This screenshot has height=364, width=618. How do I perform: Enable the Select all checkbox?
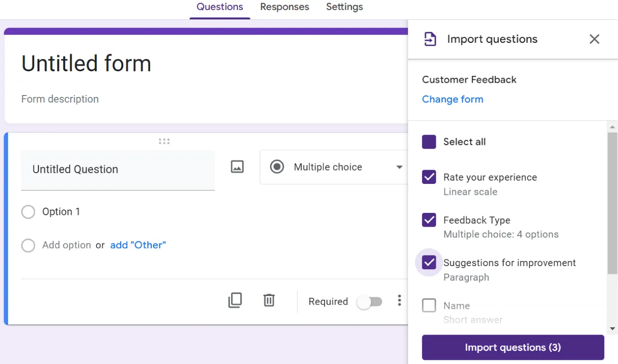pos(428,142)
